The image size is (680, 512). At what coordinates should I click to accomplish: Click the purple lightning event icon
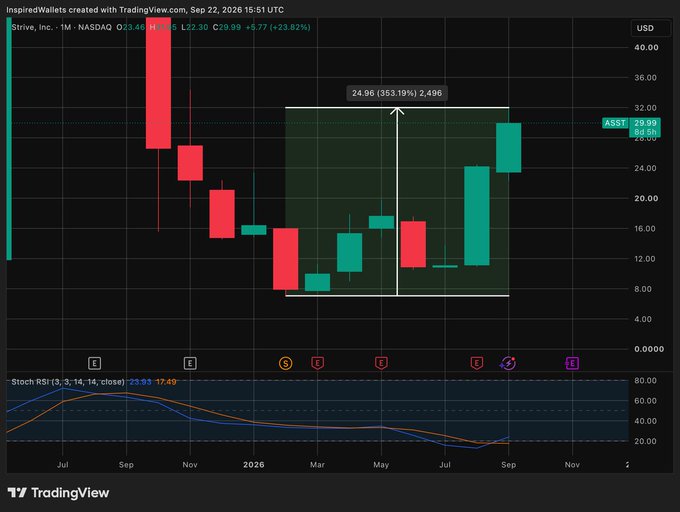tap(508, 363)
